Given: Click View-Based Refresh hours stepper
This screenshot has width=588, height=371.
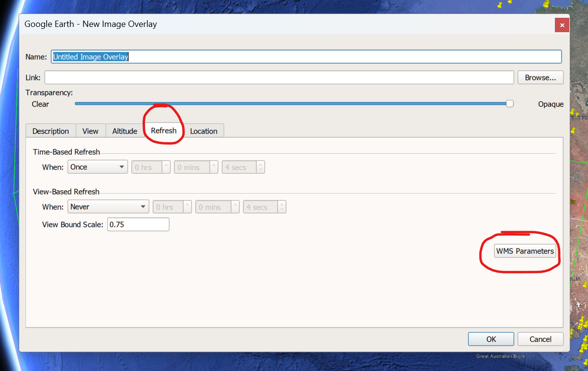Looking at the screenshot, I should pyautogui.click(x=172, y=207).
